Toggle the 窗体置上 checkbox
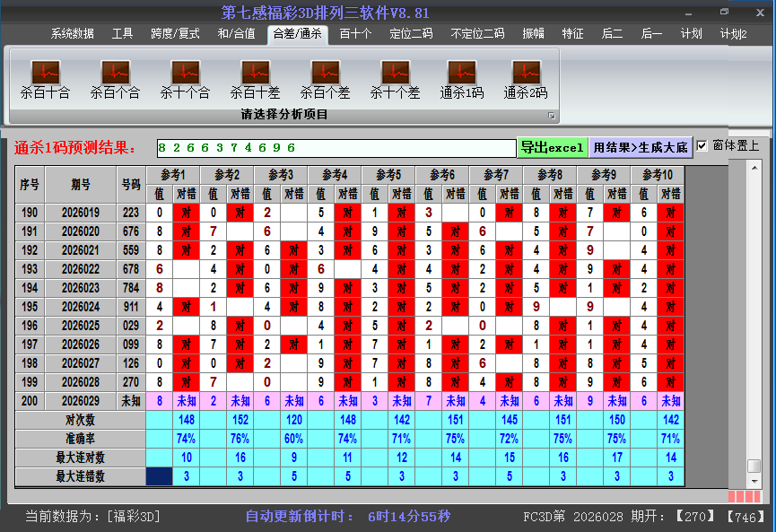776x532 pixels. click(x=703, y=145)
